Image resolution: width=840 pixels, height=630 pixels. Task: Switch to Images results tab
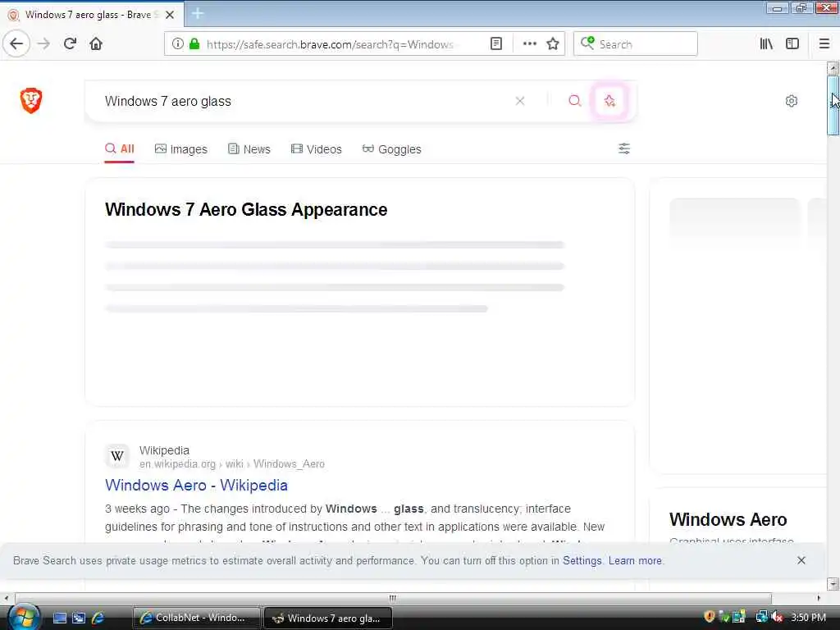pos(181,149)
